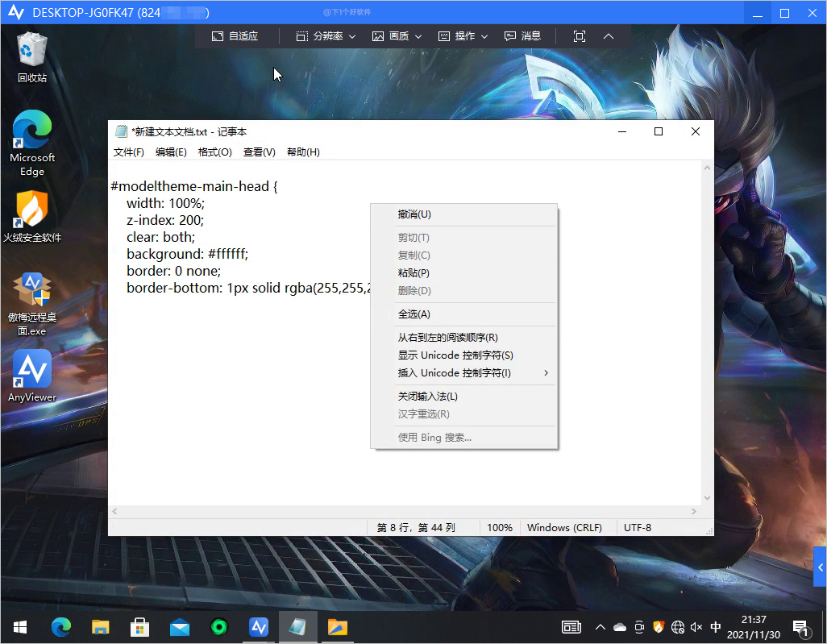Expand the 操作 operations dropdown
Viewport: 827px width, 644px height.
coord(463,36)
